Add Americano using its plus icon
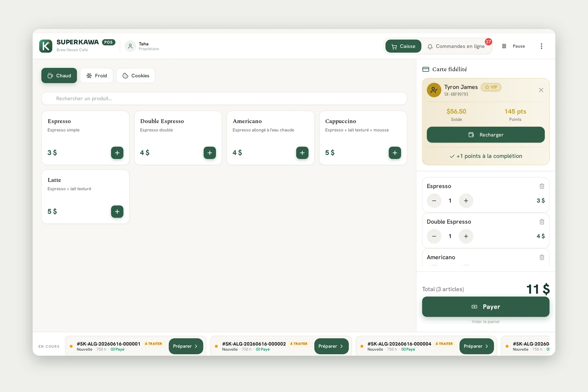588x392 pixels. (x=302, y=153)
